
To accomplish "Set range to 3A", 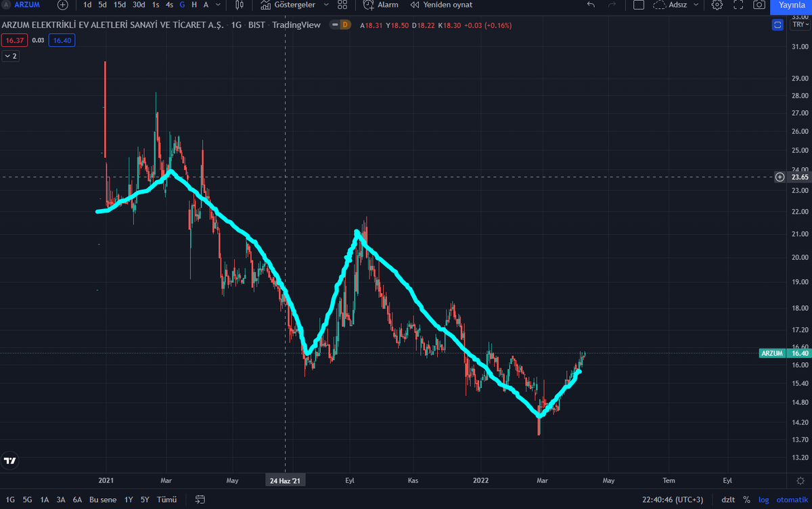I will pyautogui.click(x=61, y=500).
